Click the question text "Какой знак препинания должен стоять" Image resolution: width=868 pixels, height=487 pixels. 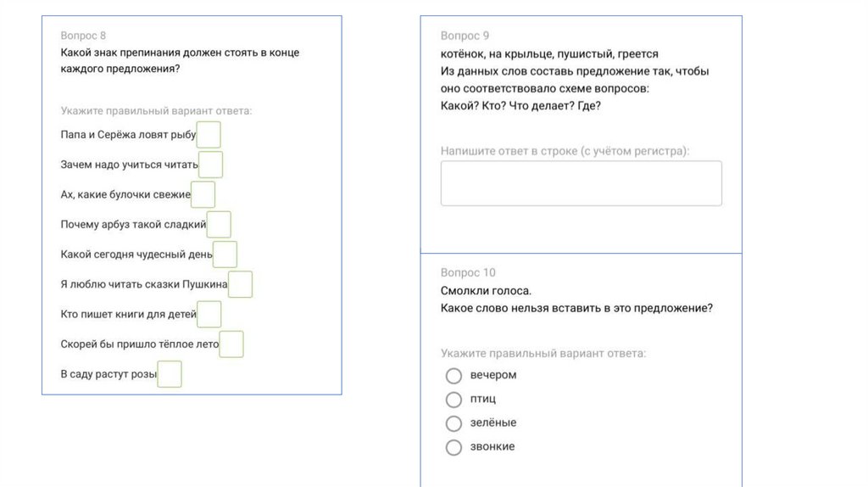[x=180, y=53]
